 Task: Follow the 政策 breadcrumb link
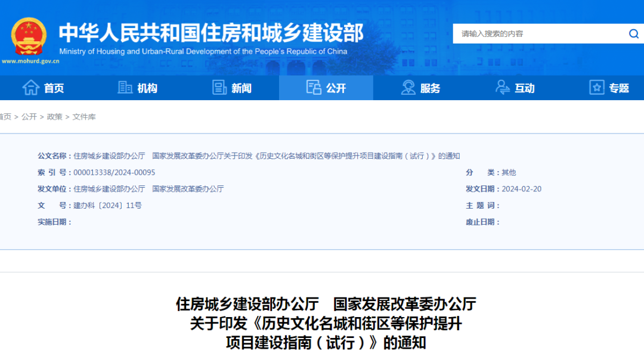click(x=55, y=117)
